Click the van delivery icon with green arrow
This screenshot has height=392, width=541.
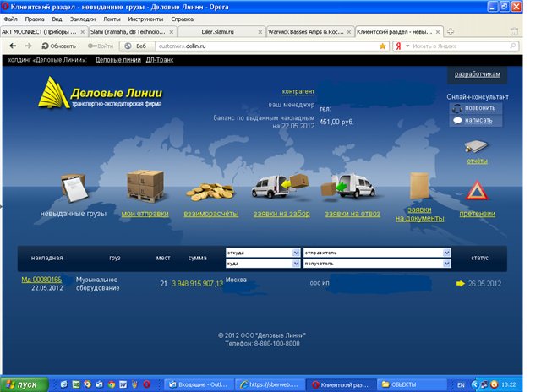click(x=348, y=187)
